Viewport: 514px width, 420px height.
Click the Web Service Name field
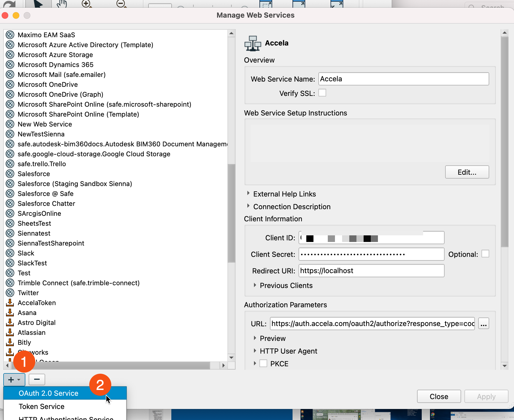click(x=404, y=79)
